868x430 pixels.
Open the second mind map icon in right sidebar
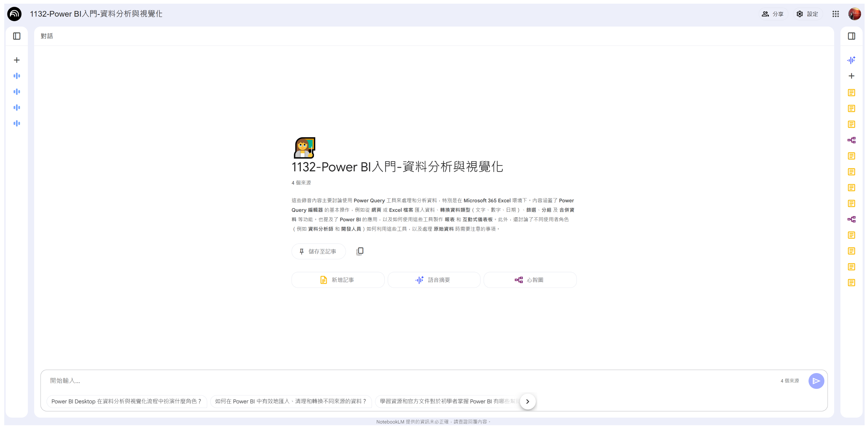click(x=851, y=219)
